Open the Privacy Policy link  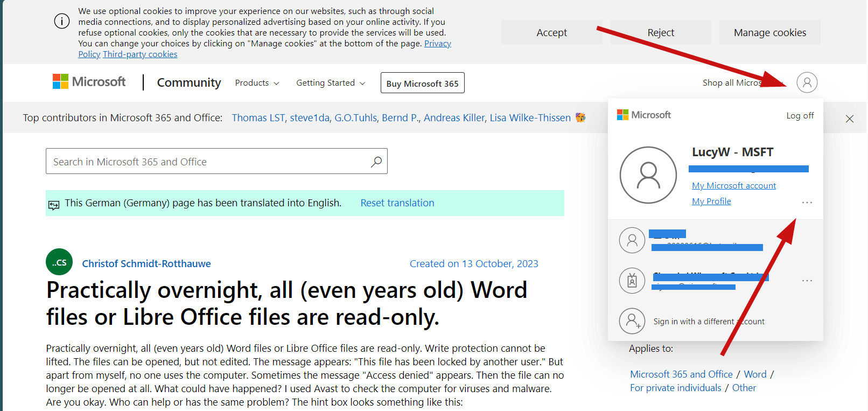click(438, 44)
